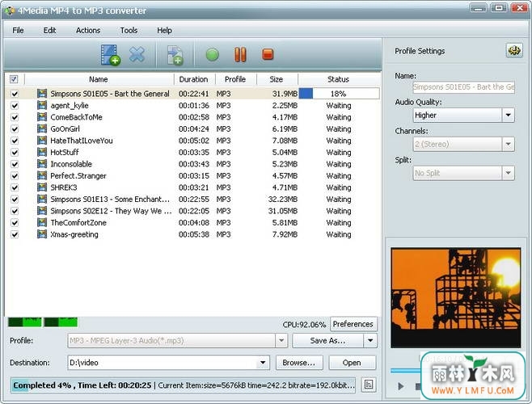Click the Name field in Profile Settings
Viewport: 532px width, 404px height.
[x=464, y=86]
